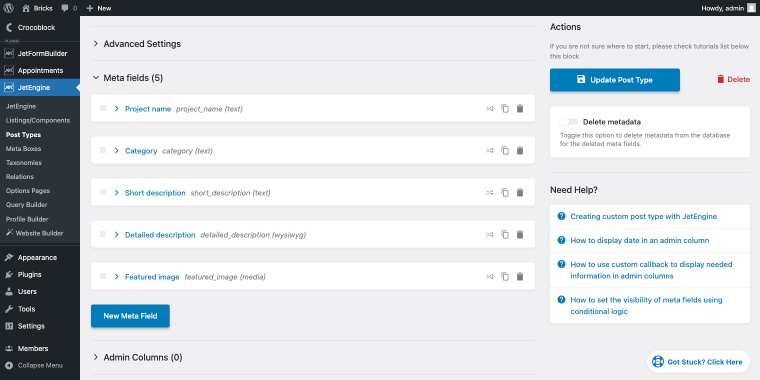
Task: Open the Listings/Components submenu
Action: [x=38, y=120]
